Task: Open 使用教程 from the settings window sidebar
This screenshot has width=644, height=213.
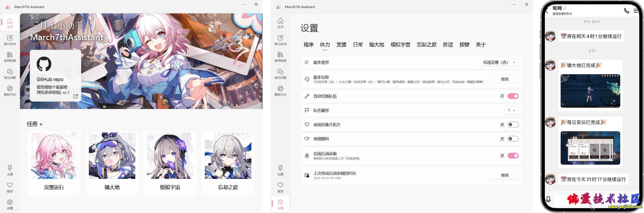Action: (280, 57)
